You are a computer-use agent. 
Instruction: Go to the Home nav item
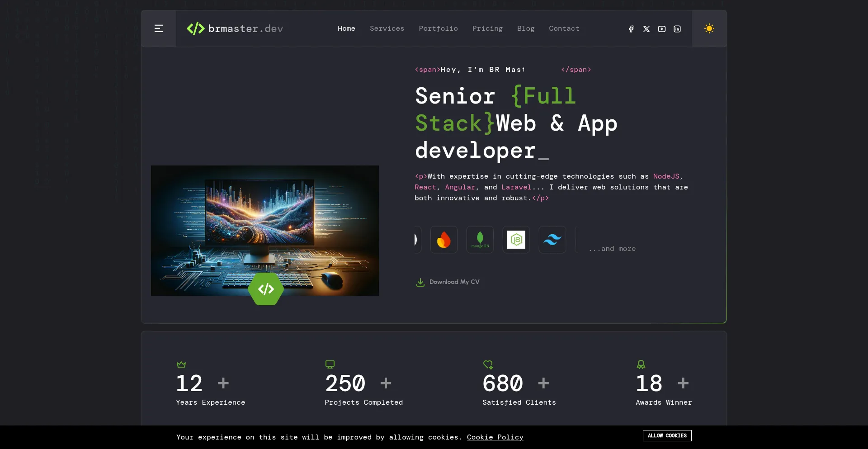click(x=346, y=28)
